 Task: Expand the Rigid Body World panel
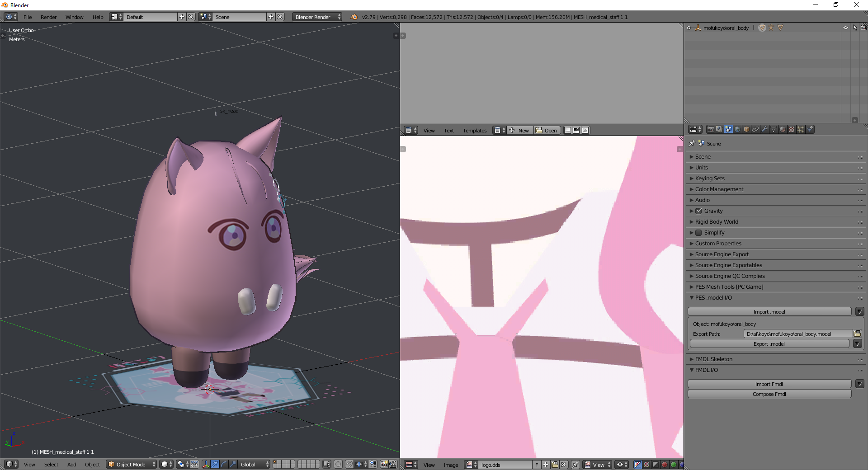pos(775,221)
